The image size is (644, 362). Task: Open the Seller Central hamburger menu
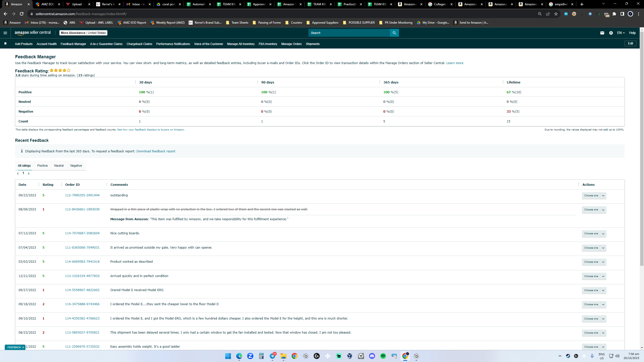[x=5, y=33]
